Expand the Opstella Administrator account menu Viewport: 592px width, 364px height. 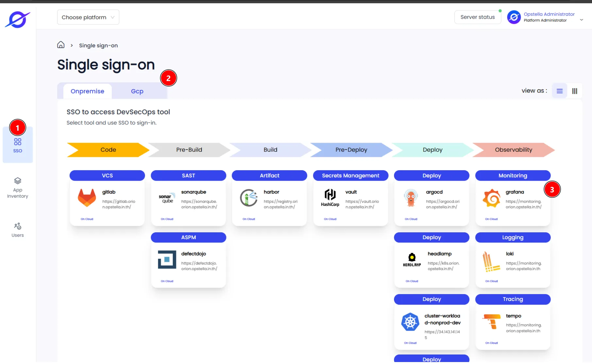point(546,17)
